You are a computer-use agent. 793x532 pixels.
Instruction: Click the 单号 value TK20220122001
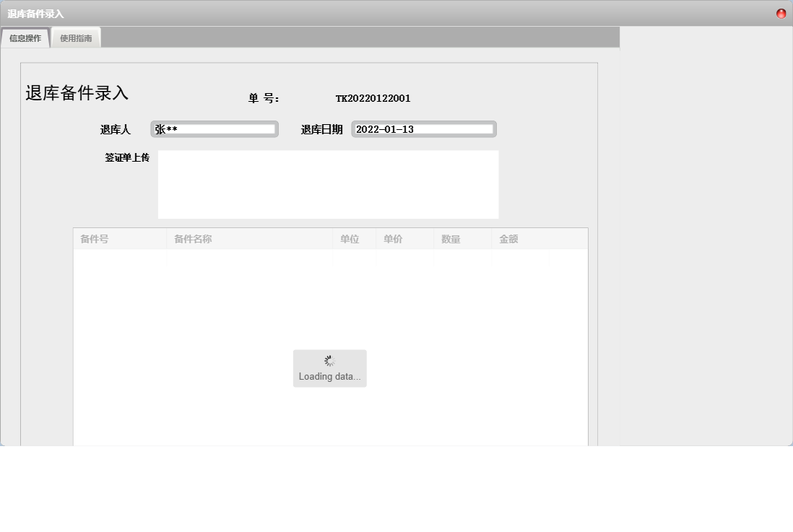[x=374, y=98]
